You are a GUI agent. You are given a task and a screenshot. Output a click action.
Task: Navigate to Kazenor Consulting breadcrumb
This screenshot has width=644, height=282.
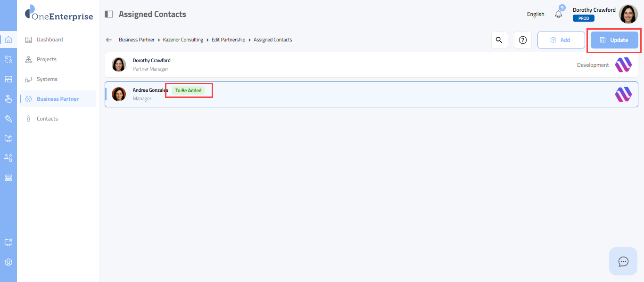(x=183, y=40)
